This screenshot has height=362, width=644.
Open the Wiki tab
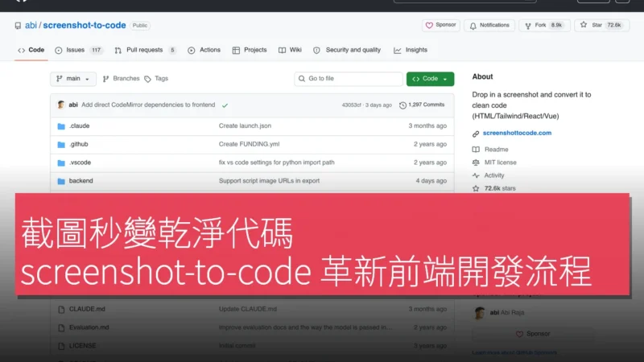coord(290,50)
